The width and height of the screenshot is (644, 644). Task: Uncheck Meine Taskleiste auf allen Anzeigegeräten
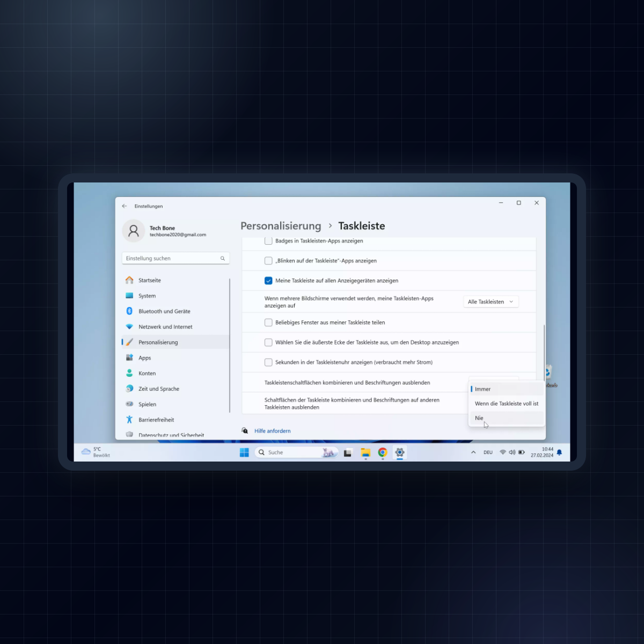click(268, 281)
